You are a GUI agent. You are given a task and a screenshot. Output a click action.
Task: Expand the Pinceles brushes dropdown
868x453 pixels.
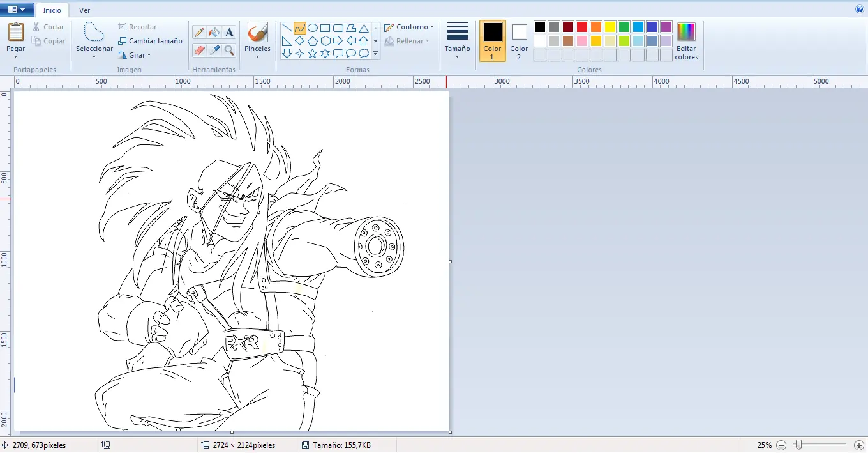point(258,57)
